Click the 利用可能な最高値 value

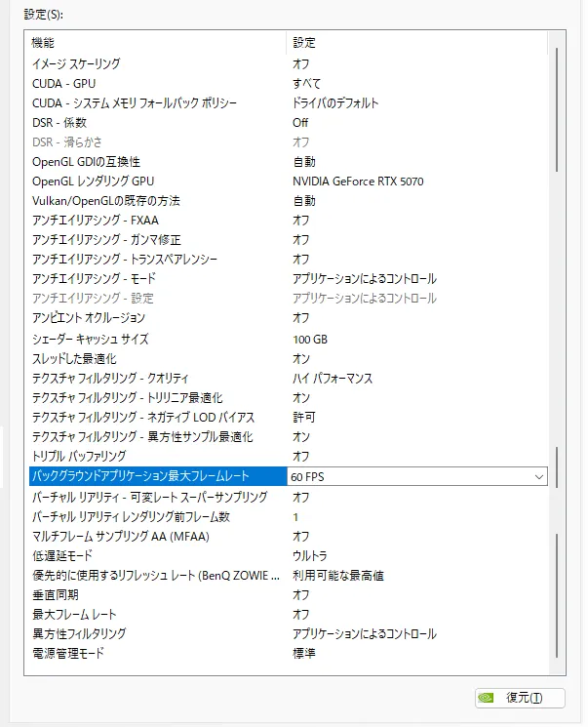point(338,576)
